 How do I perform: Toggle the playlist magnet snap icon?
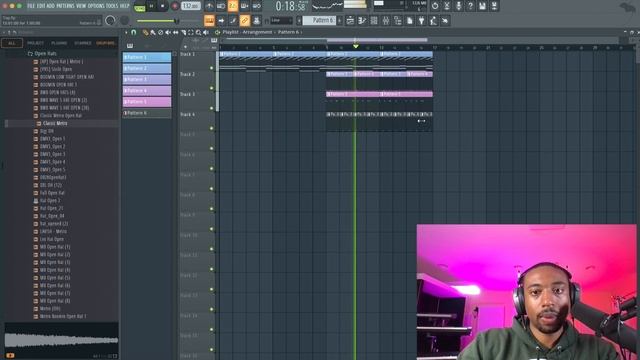[x=133, y=32]
